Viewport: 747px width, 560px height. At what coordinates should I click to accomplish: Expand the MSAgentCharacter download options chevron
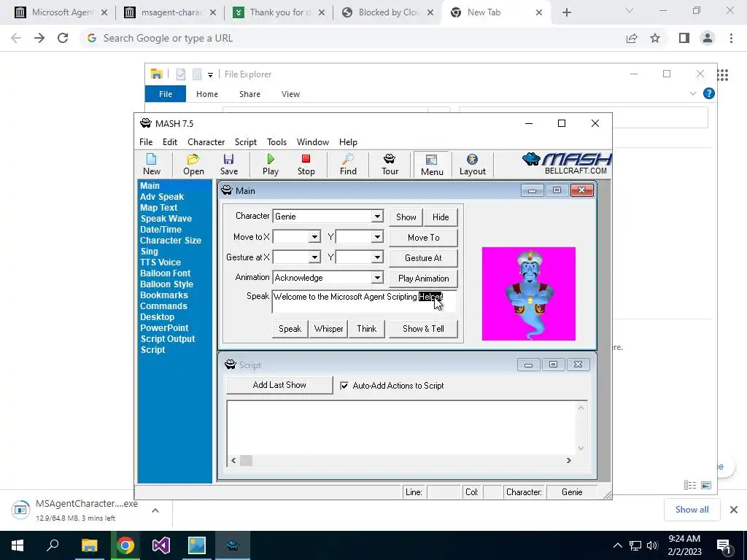(x=155, y=510)
